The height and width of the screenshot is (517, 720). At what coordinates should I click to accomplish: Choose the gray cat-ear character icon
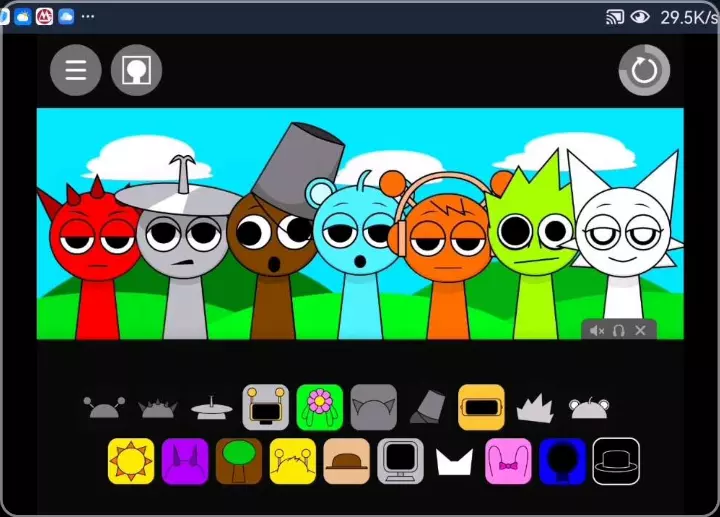[x=373, y=407]
